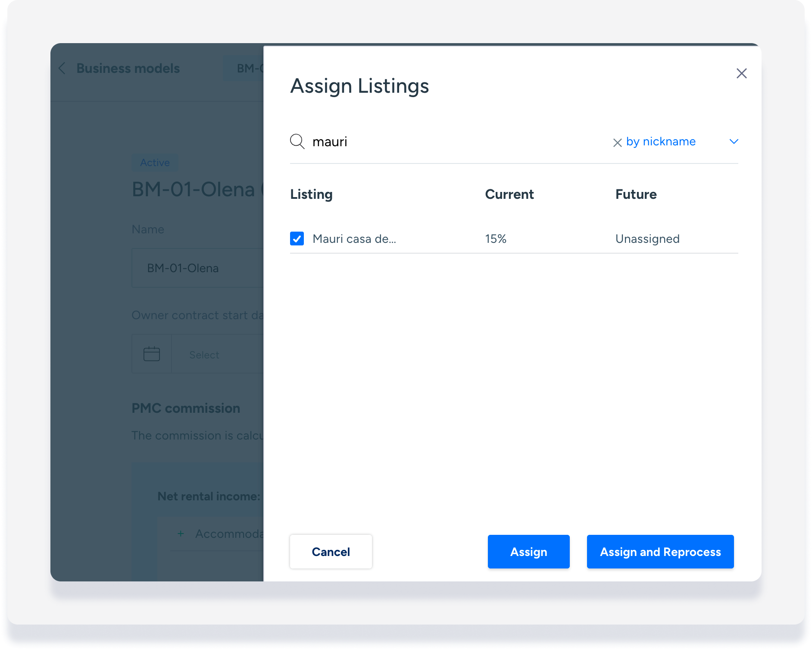Open the calendar icon for contract start date
The width and height of the screenshot is (812, 650).
[x=152, y=354]
